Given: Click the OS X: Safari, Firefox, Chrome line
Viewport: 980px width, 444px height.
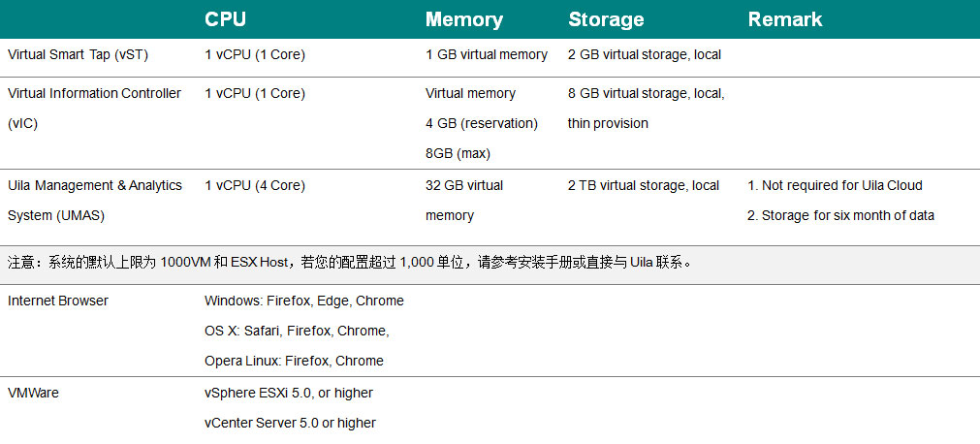Looking at the screenshot, I should tap(297, 331).
